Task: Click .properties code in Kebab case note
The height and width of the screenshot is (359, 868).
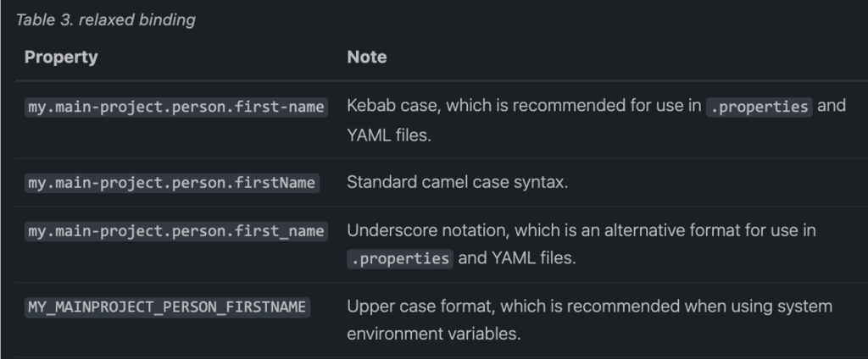Action: (x=759, y=107)
